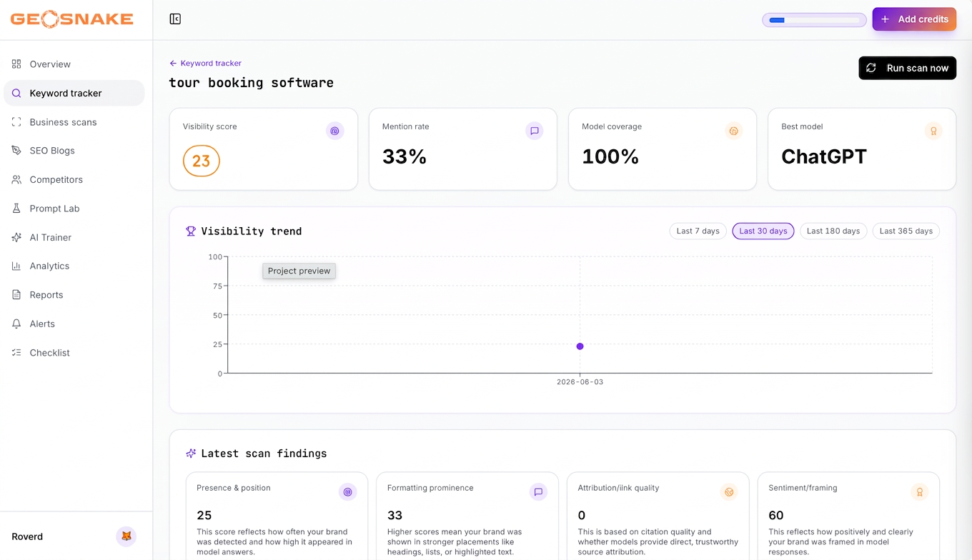Click the AI Trainer sparkle icon
972x560 pixels.
point(16,237)
